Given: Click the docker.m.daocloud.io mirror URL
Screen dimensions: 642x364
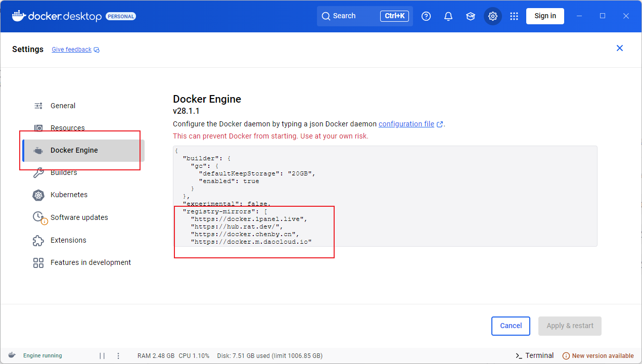Looking at the screenshot, I should tap(251, 242).
